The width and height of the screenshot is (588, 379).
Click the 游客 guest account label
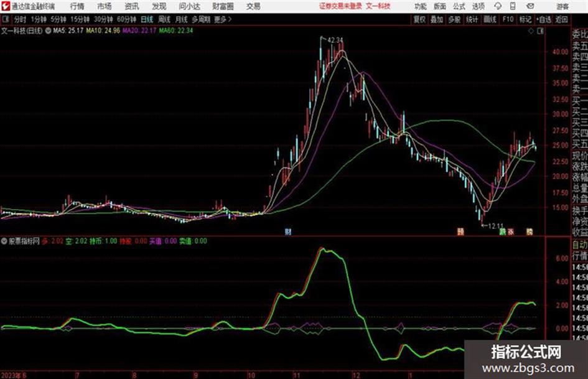562,6
